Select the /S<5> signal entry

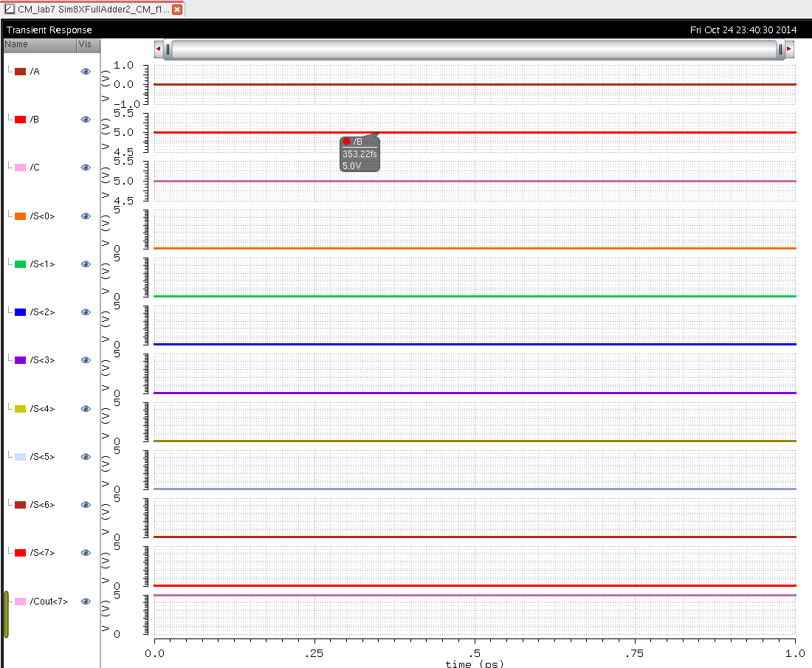click(x=43, y=457)
